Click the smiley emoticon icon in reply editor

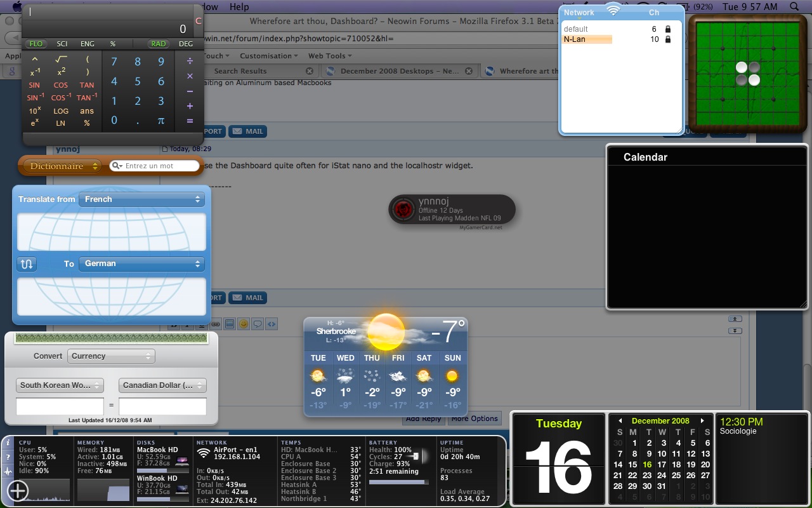click(243, 324)
